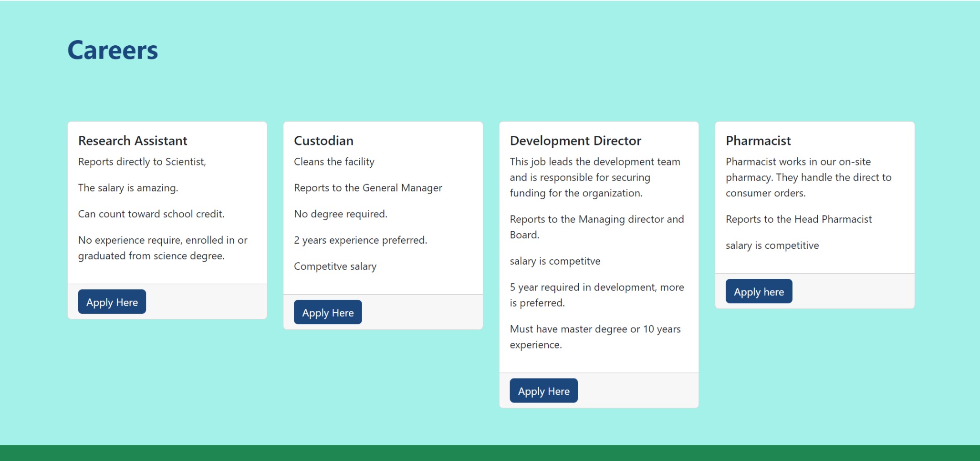The width and height of the screenshot is (980, 461).
Task: Click 'Competitve salary' in the Custodian card
Action: [x=335, y=266]
